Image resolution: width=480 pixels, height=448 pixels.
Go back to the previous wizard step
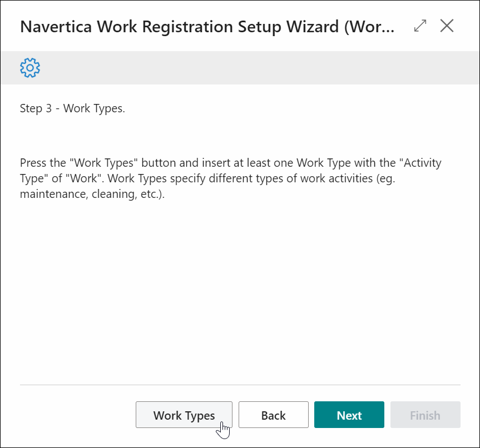(x=273, y=415)
